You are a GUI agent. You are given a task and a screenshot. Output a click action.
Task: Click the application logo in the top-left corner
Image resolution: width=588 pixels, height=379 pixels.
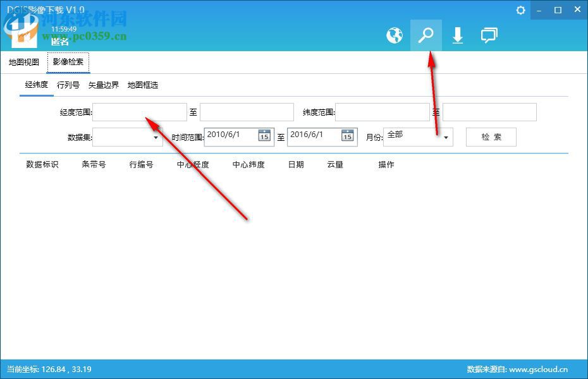pyautogui.click(x=22, y=30)
